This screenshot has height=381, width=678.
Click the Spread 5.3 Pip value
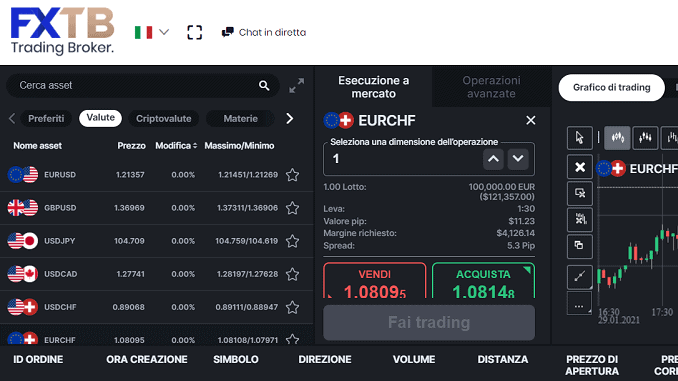point(521,246)
